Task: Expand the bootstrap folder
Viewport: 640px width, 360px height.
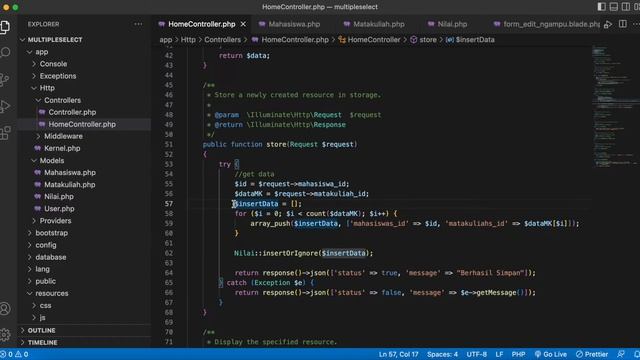Action: tap(51, 233)
